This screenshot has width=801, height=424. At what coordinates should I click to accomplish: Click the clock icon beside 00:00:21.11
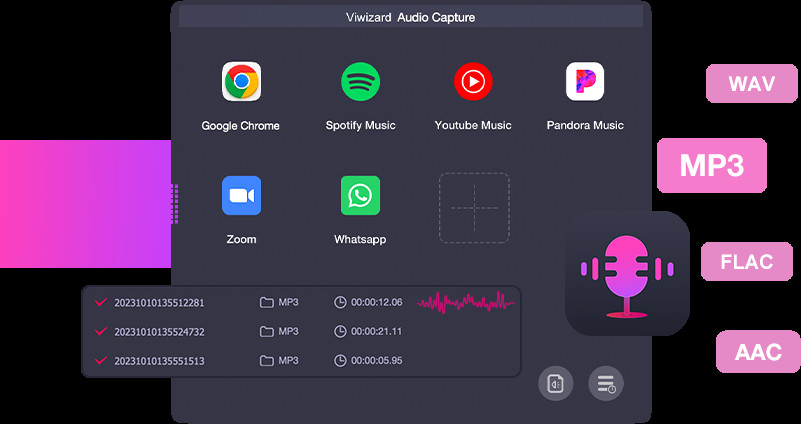(x=340, y=332)
